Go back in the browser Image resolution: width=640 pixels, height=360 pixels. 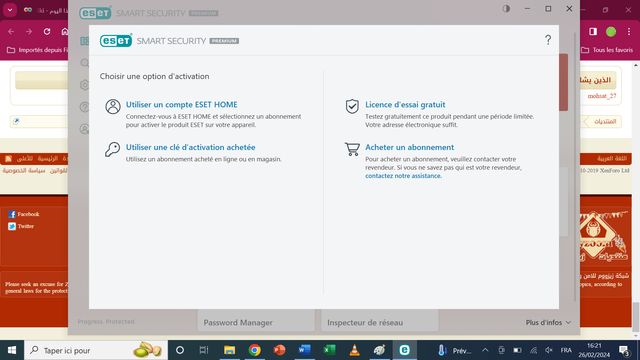click(x=11, y=31)
